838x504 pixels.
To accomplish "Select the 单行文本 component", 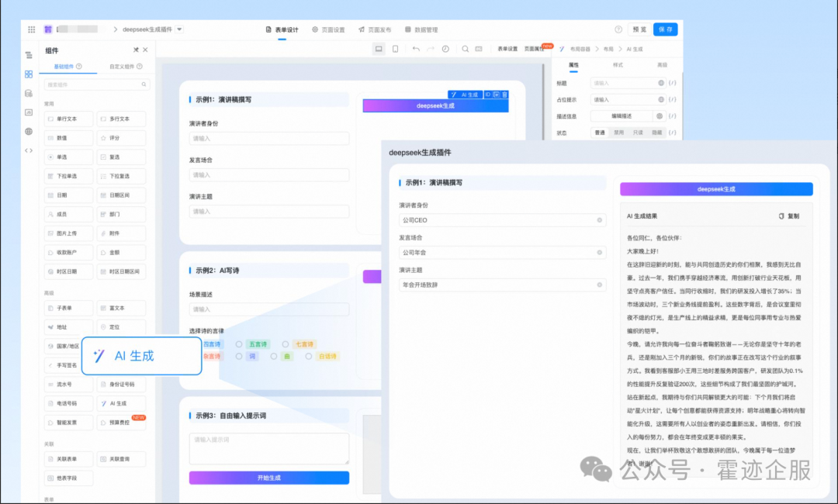I will click(x=68, y=119).
